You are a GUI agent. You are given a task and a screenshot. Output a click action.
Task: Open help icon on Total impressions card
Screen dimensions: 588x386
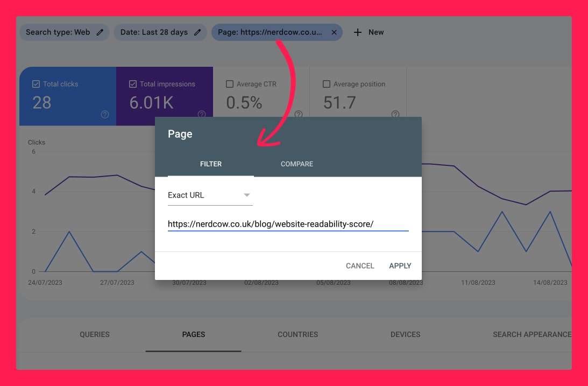[202, 114]
